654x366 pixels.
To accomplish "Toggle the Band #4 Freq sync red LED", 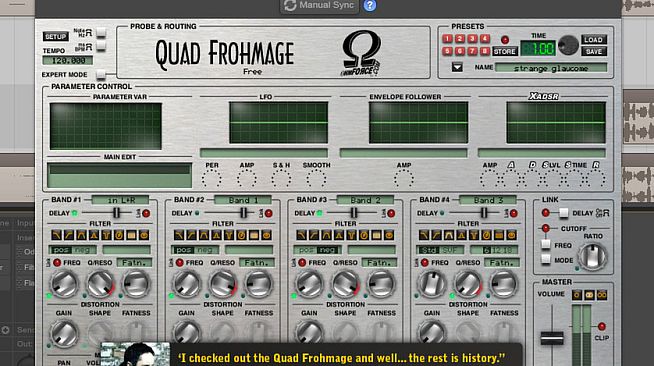I will tap(425, 263).
